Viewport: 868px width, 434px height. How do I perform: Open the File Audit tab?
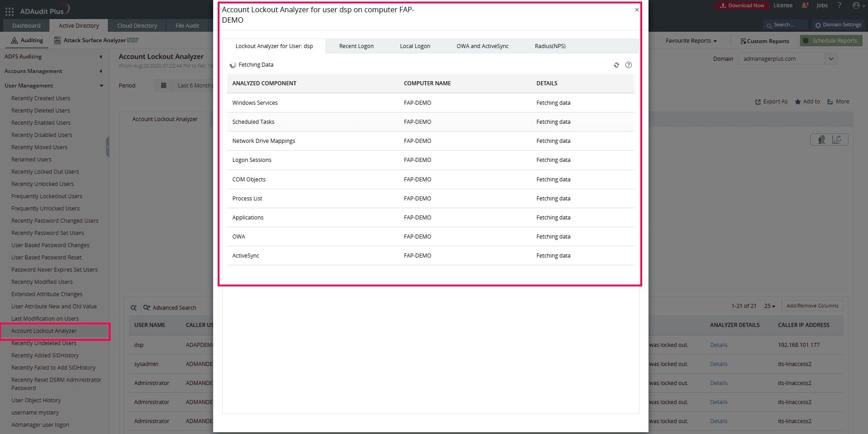187,26
